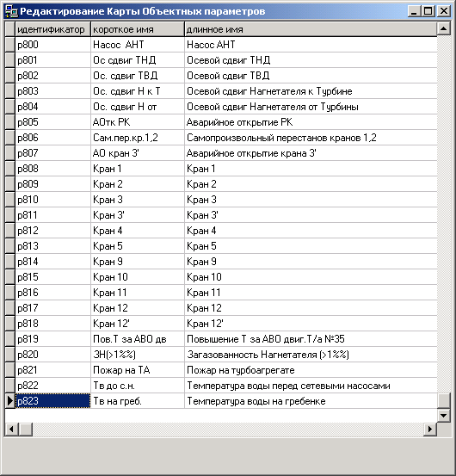Select long name 'Осевой сдвиг Нагнетателя от Турбины'
Image resolution: width=456 pixels, height=476 pixels.
tap(311, 107)
